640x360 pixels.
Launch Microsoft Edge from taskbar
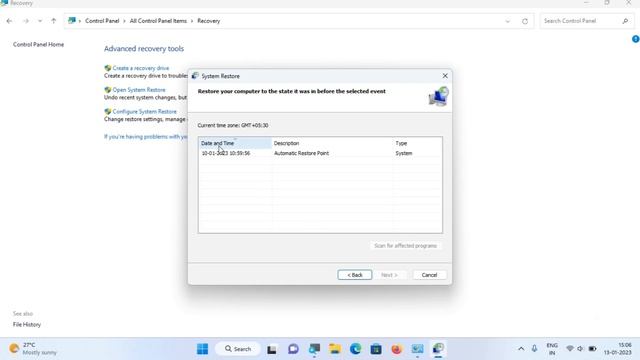click(356, 349)
